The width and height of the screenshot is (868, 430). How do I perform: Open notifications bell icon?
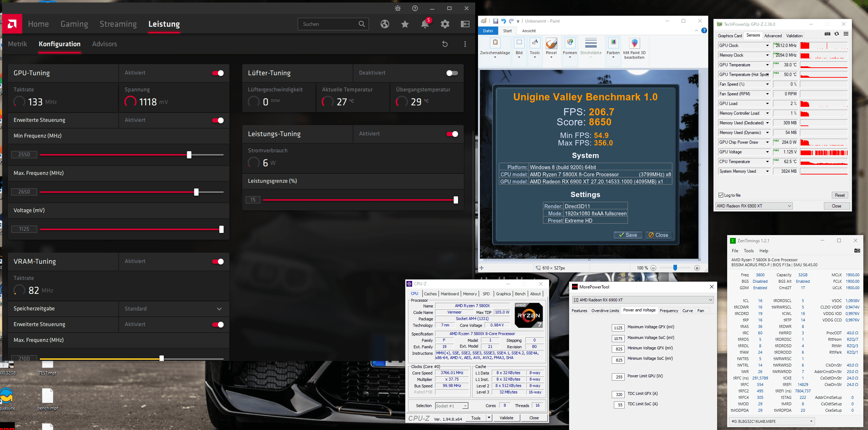click(x=425, y=24)
